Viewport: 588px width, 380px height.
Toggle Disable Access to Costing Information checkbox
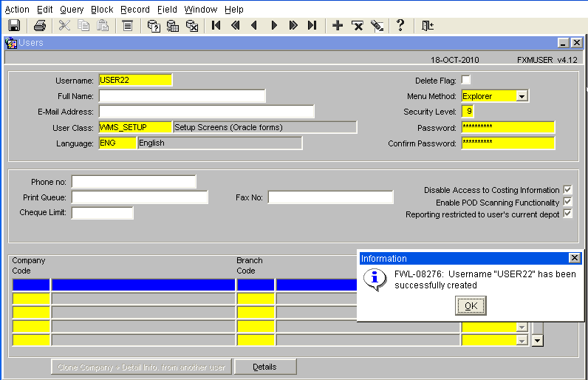pyautogui.click(x=567, y=189)
